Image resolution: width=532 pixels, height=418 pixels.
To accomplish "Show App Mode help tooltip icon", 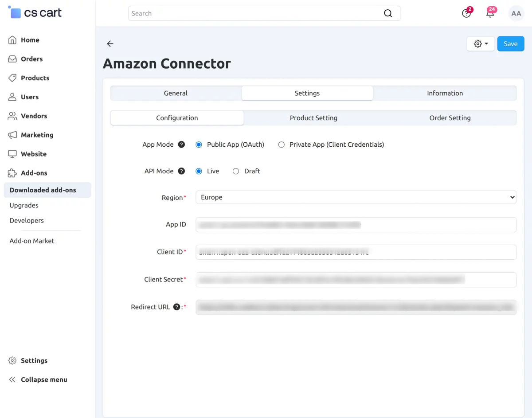I will tap(181, 145).
